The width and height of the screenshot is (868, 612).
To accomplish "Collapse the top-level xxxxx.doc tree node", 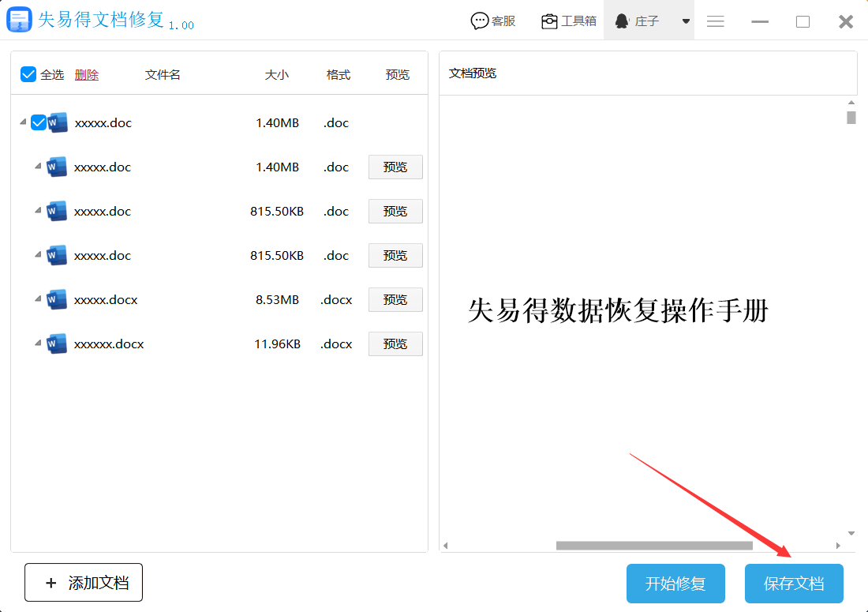I will tap(21, 123).
